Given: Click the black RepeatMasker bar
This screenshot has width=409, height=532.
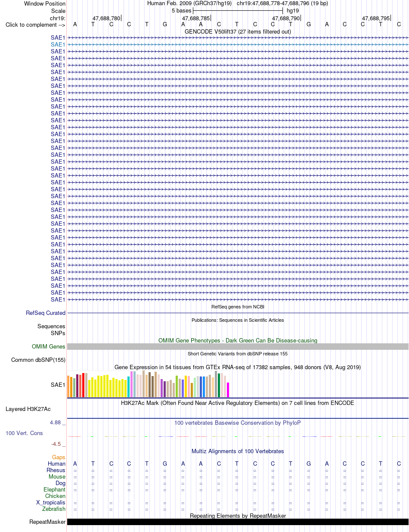Looking at the screenshot, I should (238, 522).
